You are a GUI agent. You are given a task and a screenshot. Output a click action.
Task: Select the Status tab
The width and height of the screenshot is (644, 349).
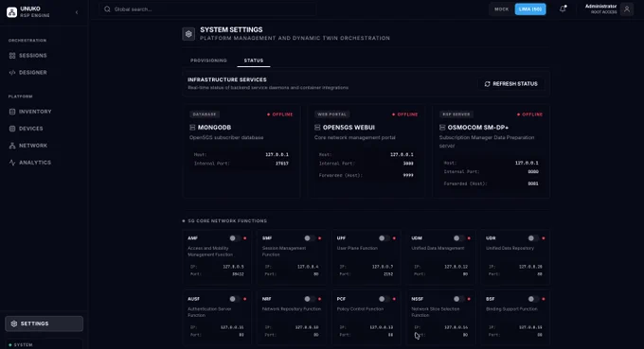254,61
